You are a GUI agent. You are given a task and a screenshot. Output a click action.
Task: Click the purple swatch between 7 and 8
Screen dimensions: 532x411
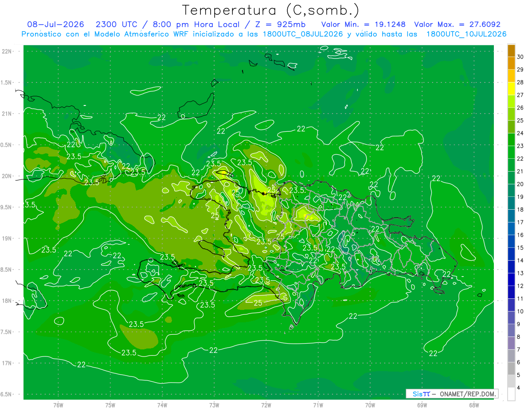point(511,343)
